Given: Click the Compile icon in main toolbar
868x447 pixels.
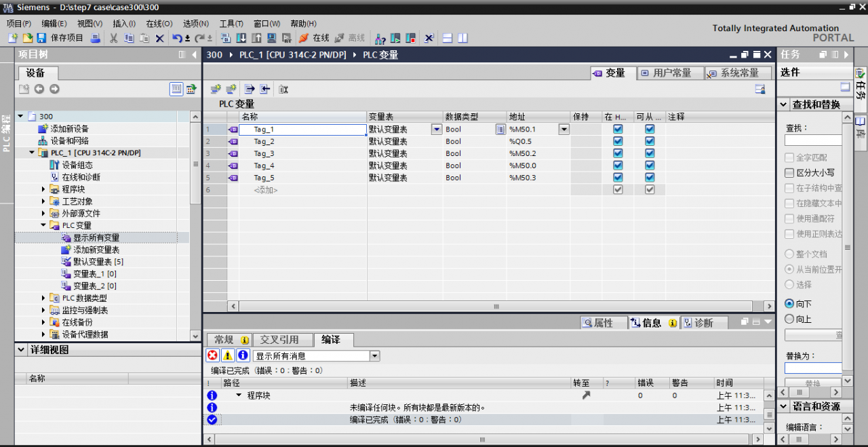Looking at the screenshot, I should (226, 38).
